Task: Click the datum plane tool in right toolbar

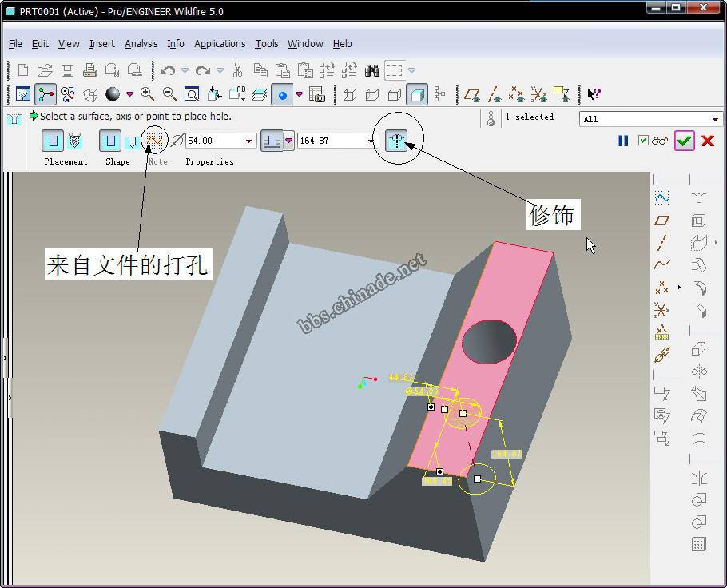Action: pos(661,220)
